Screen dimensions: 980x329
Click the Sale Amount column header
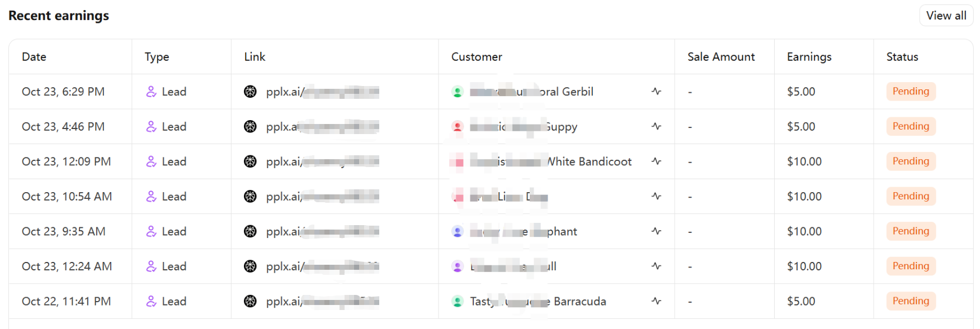[x=720, y=57]
